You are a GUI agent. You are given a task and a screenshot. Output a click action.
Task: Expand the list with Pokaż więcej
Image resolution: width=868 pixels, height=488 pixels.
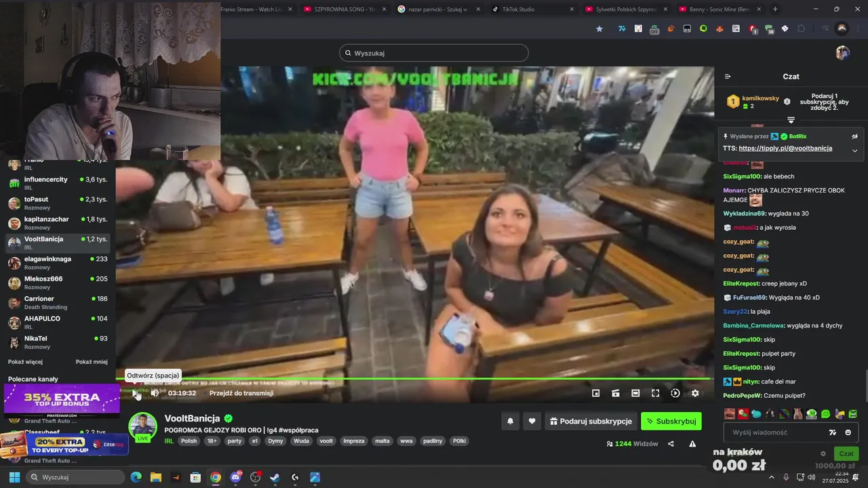[25, 362]
